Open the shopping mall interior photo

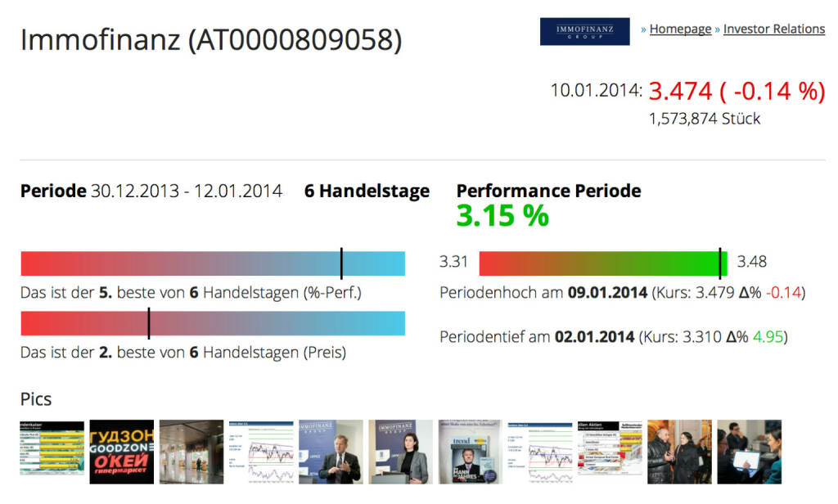(191, 452)
